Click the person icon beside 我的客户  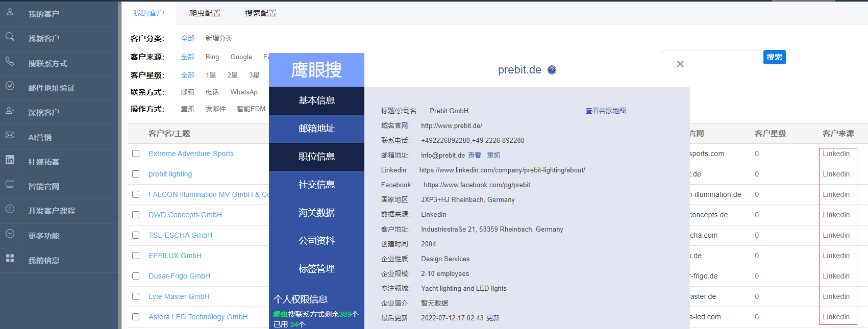pos(10,12)
